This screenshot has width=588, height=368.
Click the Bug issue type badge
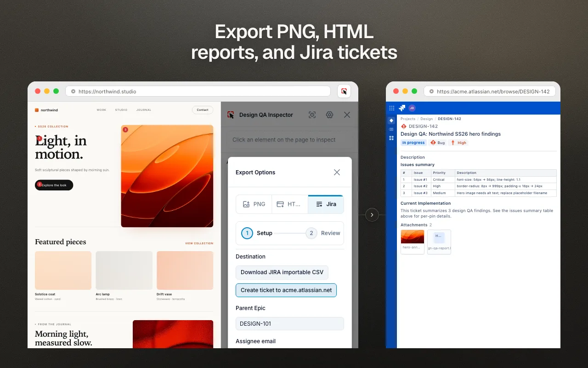tap(438, 143)
